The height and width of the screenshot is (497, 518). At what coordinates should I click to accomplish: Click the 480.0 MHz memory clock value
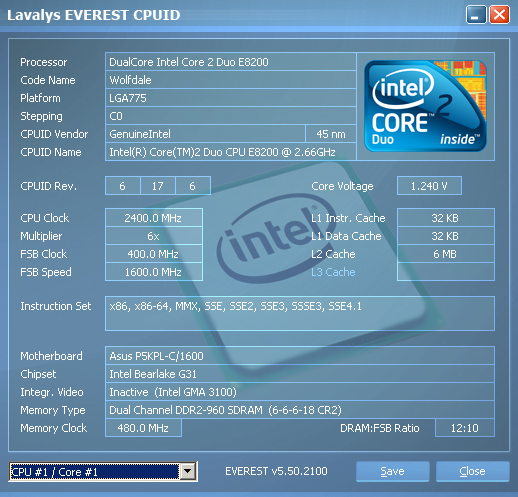tap(143, 428)
